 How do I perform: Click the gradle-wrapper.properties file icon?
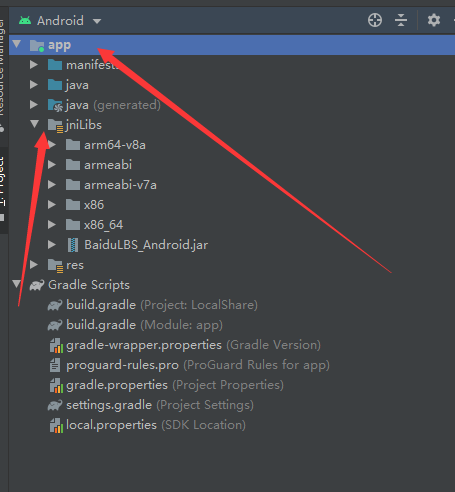[56, 345]
